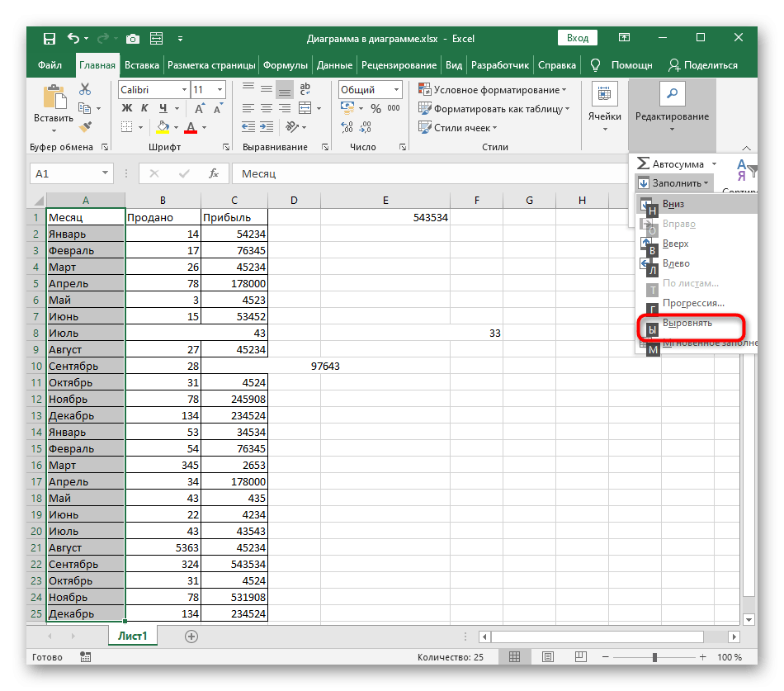This screenshot has height=691, width=784.
Task: Open the Calibri font name dropdown
Action: click(x=185, y=90)
